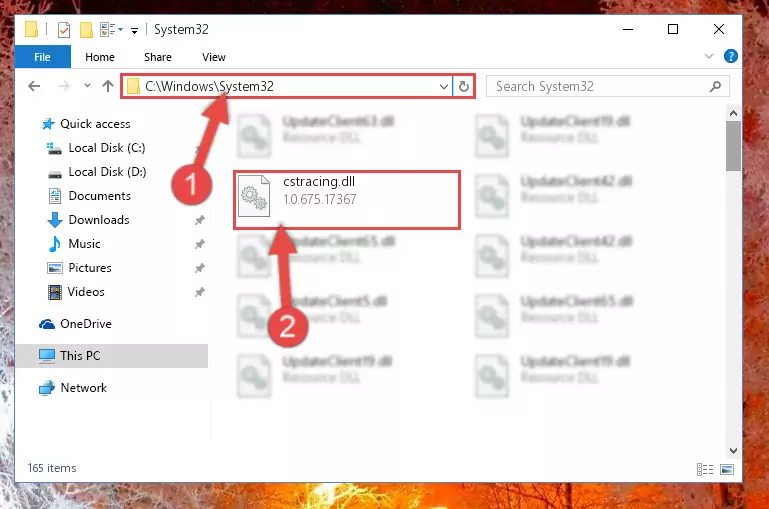Click the OneDrive cloud icon

click(x=47, y=324)
